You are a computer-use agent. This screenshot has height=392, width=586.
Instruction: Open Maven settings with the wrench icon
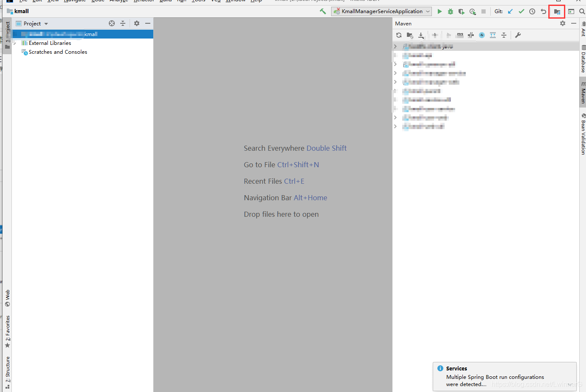pos(518,35)
